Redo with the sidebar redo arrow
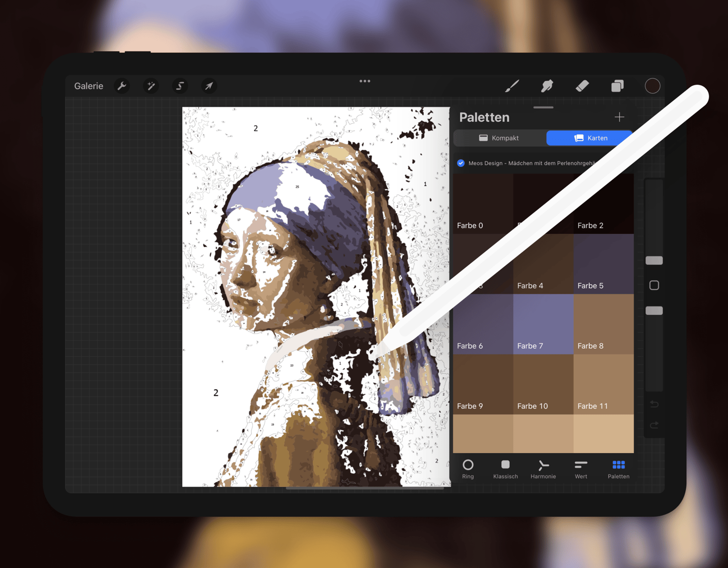Viewport: 728px width, 568px height. [x=654, y=425]
